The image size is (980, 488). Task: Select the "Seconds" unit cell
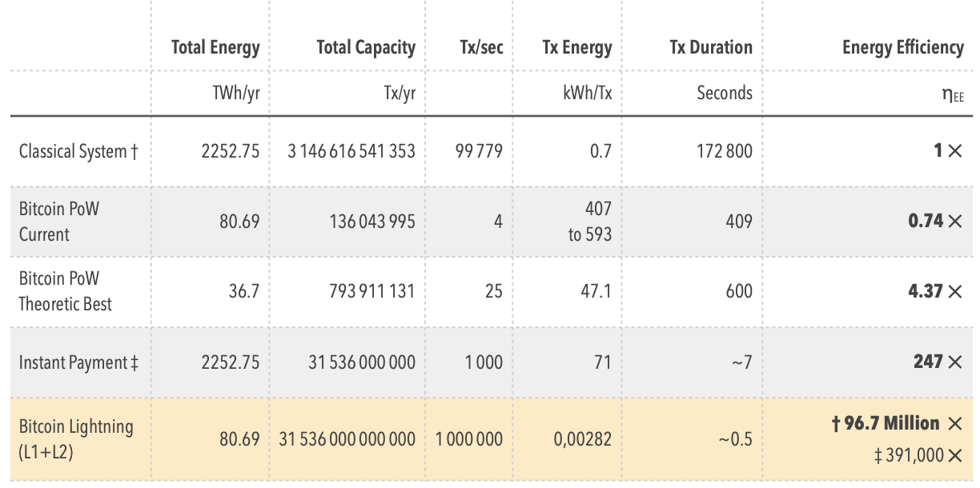725,93
